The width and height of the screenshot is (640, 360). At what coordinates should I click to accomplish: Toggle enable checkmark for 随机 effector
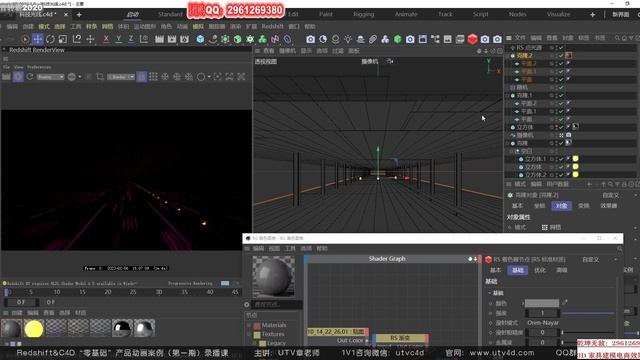click(561, 87)
